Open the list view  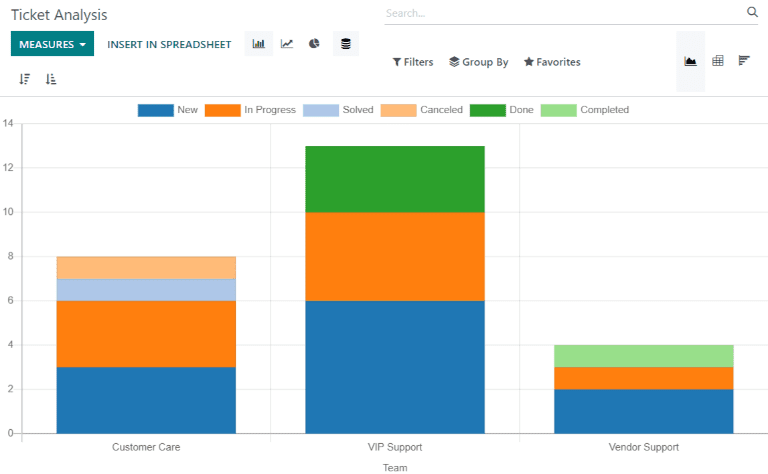point(744,61)
